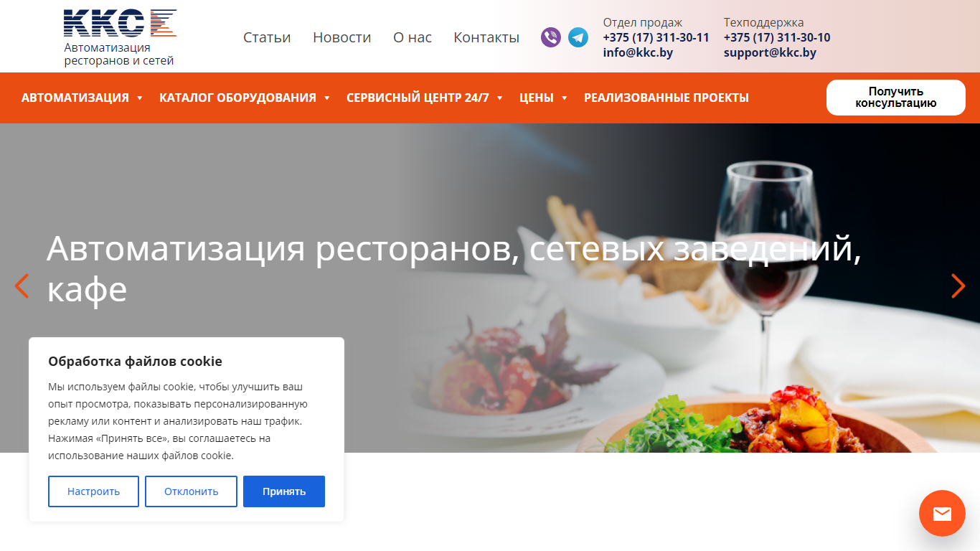Click Получить консультацию button
This screenshot has width=980, height=551.
pyautogui.click(x=896, y=98)
